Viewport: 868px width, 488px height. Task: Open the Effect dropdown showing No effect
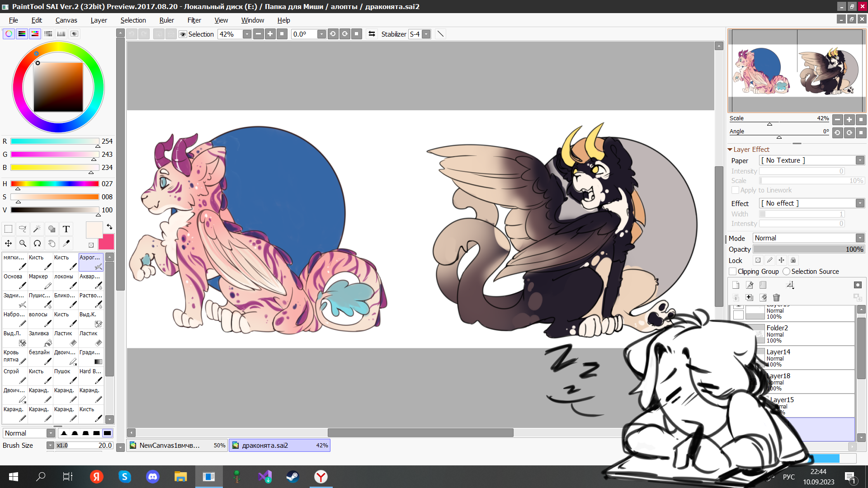812,203
